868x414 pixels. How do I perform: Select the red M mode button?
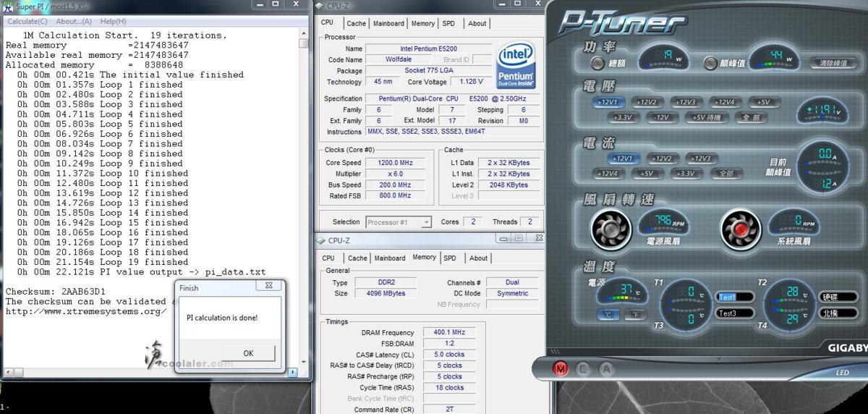pos(561,368)
